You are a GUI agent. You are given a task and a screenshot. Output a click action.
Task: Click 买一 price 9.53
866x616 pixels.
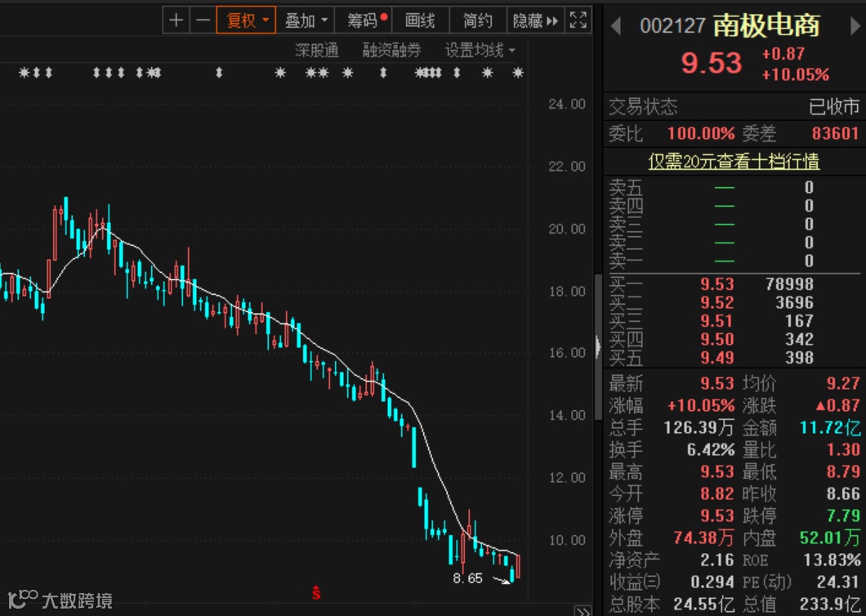pyautogui.click(x=716, y=284)
